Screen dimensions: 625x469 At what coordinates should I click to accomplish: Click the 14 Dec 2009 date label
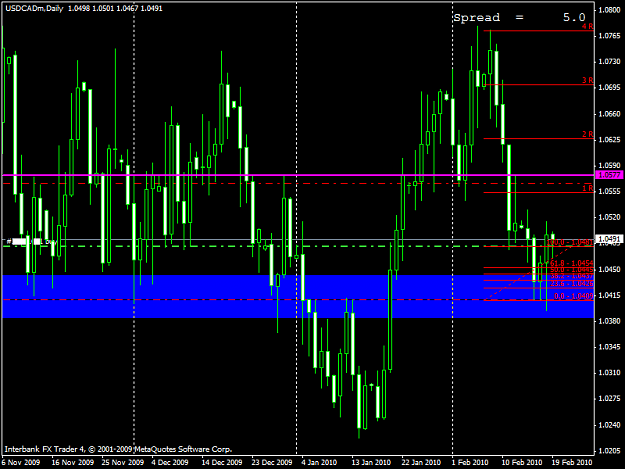click(x=222, y=462)
